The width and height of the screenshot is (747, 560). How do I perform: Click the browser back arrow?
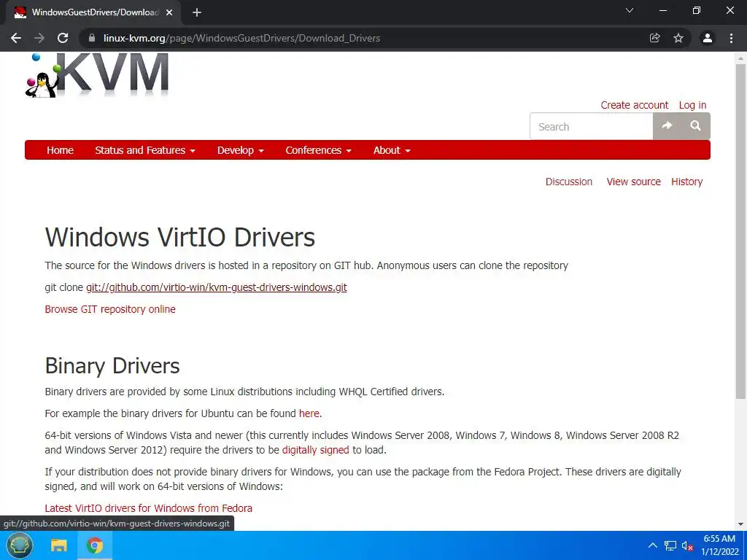[x=16, y=38]
